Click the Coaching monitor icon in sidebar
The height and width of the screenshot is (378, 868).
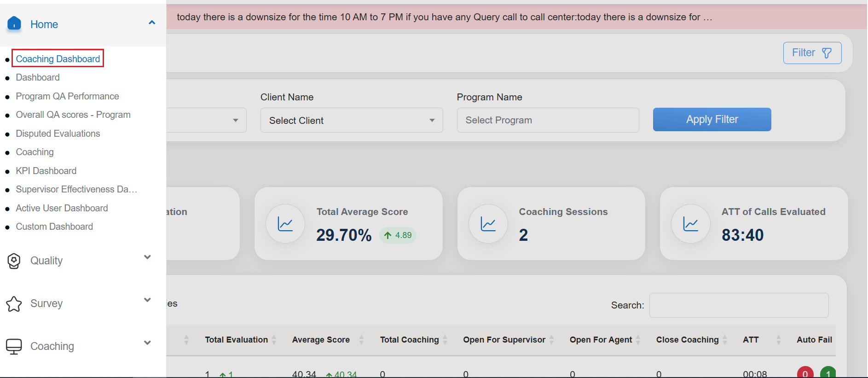[x=14, y=347]
